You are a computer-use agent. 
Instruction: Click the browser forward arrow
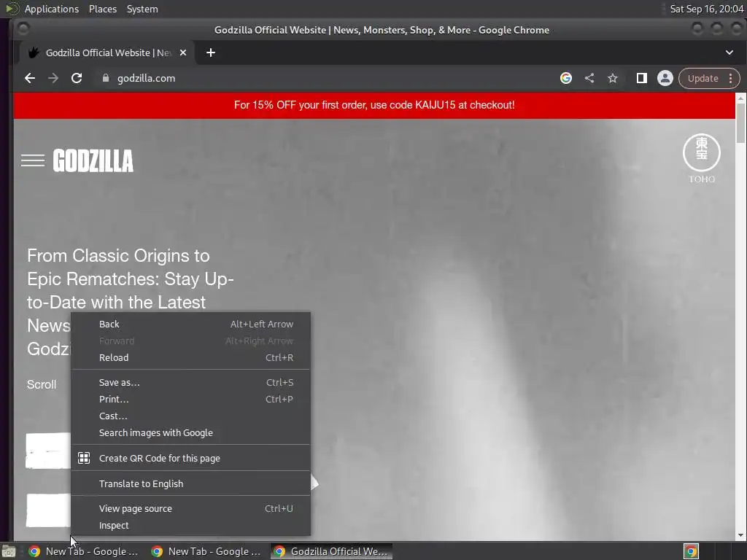(x=53, y=78)
